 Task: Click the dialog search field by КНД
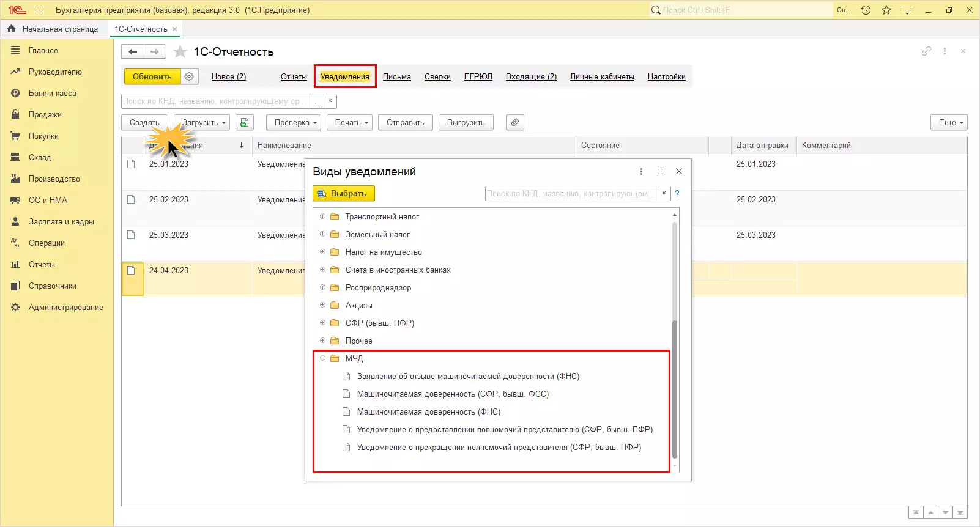pos(570,193)
